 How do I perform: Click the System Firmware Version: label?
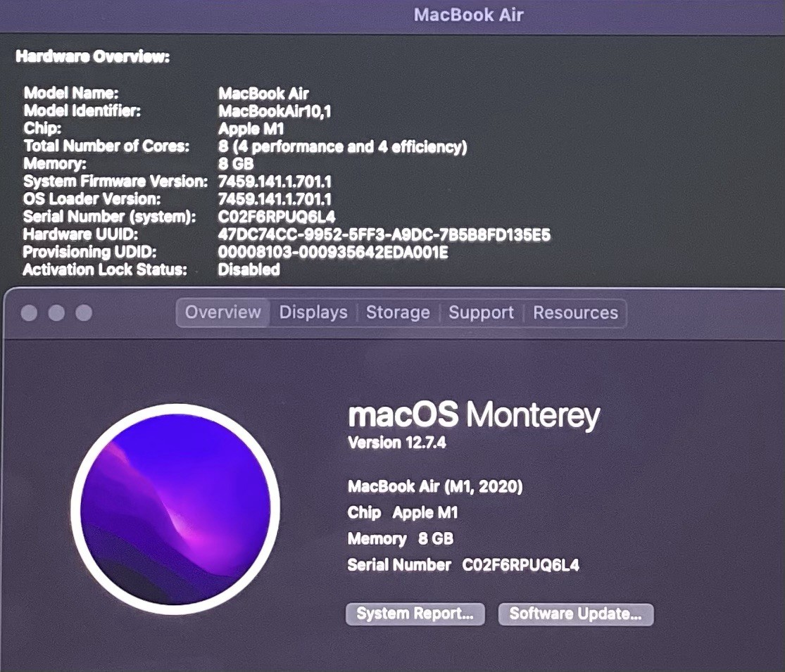[115, 182]
